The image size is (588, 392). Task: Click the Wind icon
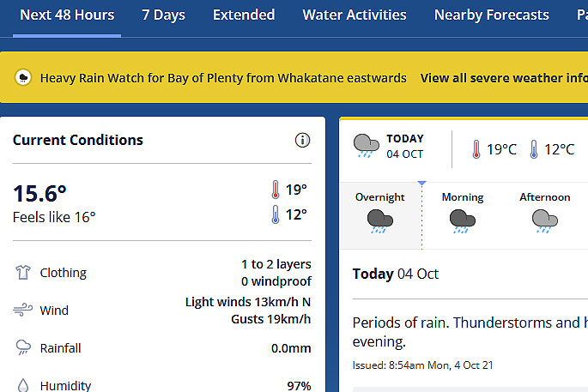point(23,310)
